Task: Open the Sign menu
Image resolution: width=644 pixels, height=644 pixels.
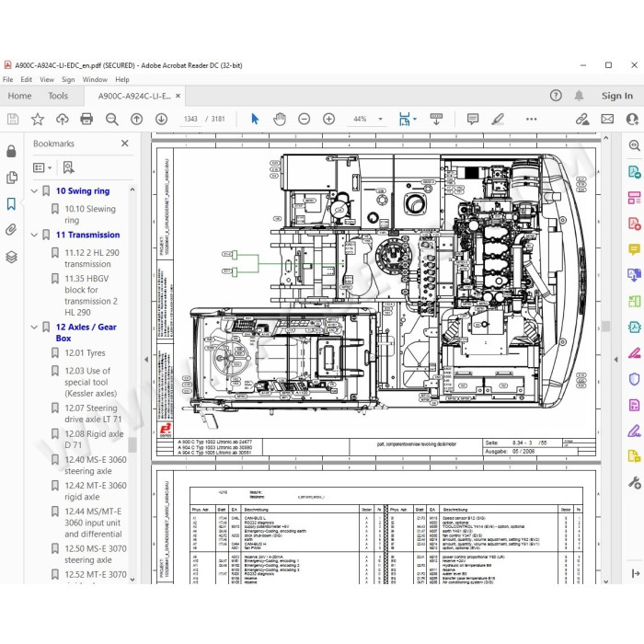Action: click(68, 80)
